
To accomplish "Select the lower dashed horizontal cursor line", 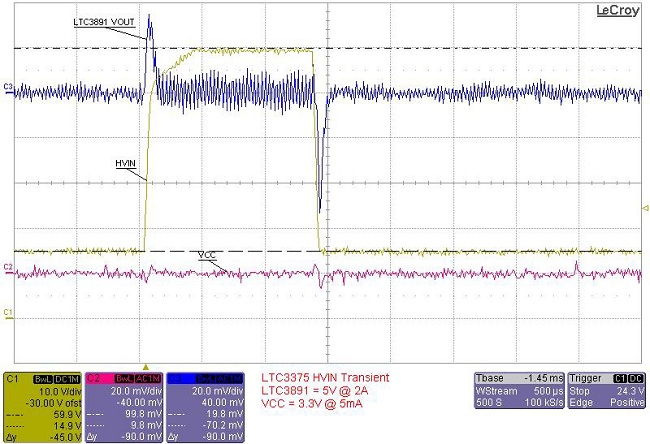I will (328, 251).
